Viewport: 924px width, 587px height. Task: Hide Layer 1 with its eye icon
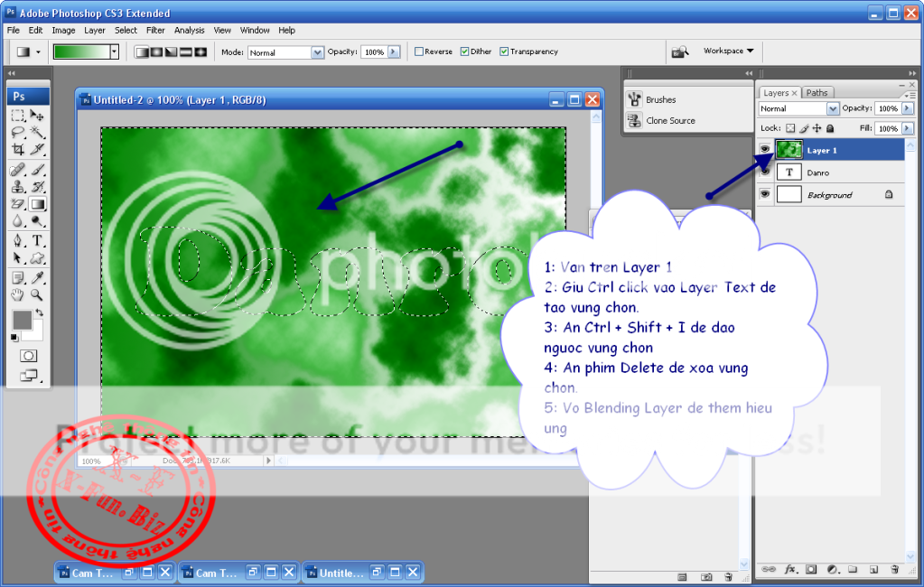coord(765,149)
